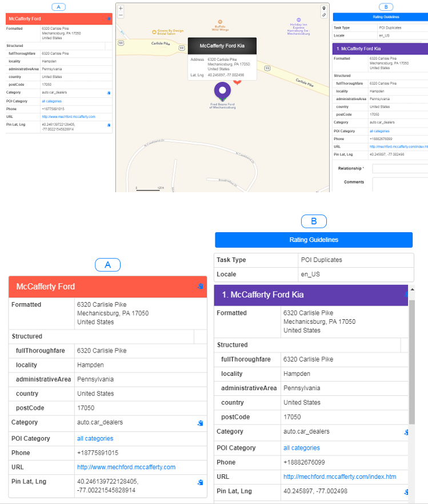428x504 pixels.
Task: Select POI Duplicates value in enlarged panel
Action: [321, 260]
